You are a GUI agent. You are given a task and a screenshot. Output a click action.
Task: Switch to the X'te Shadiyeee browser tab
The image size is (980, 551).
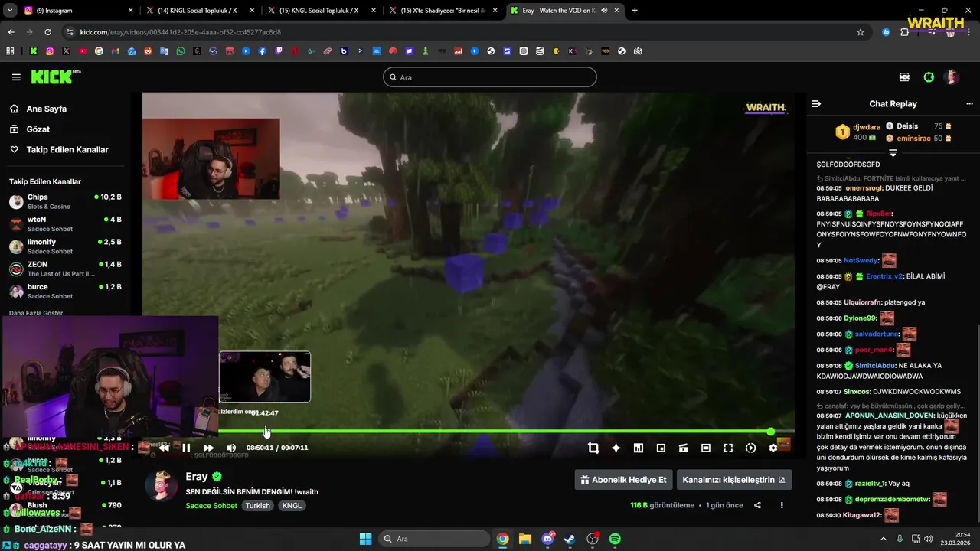443,11
